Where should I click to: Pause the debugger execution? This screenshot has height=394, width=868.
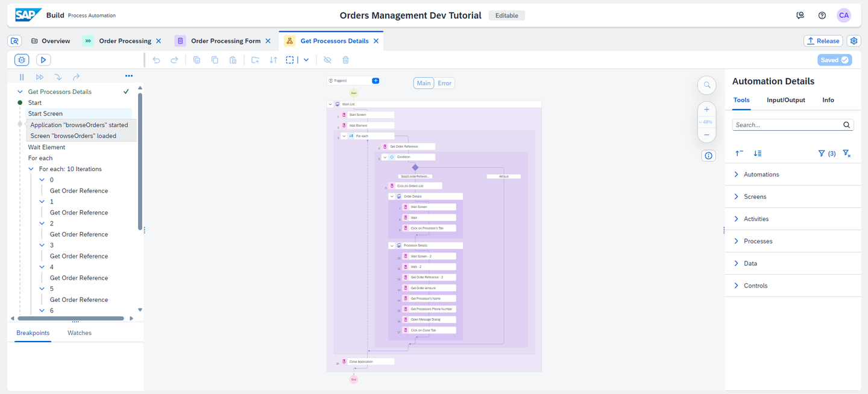[22, 77]
